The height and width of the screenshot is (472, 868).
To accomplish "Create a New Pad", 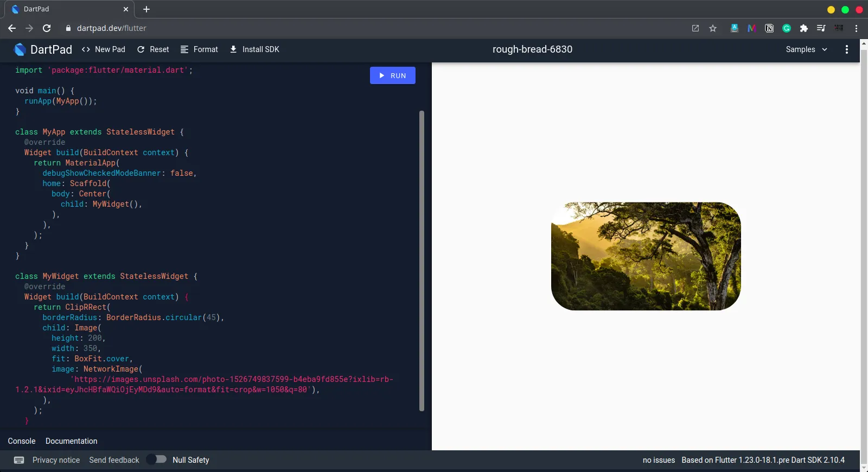I will point(103,49).
